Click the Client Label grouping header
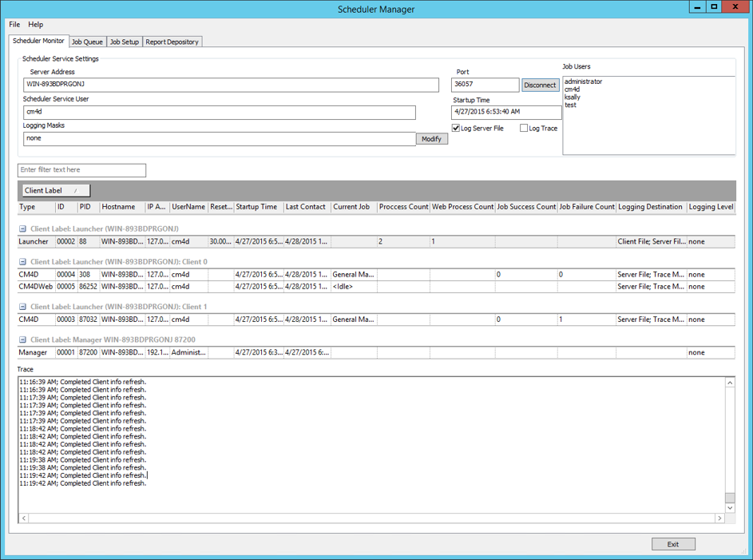The image size is (753, 560). [x=55, y=191]
